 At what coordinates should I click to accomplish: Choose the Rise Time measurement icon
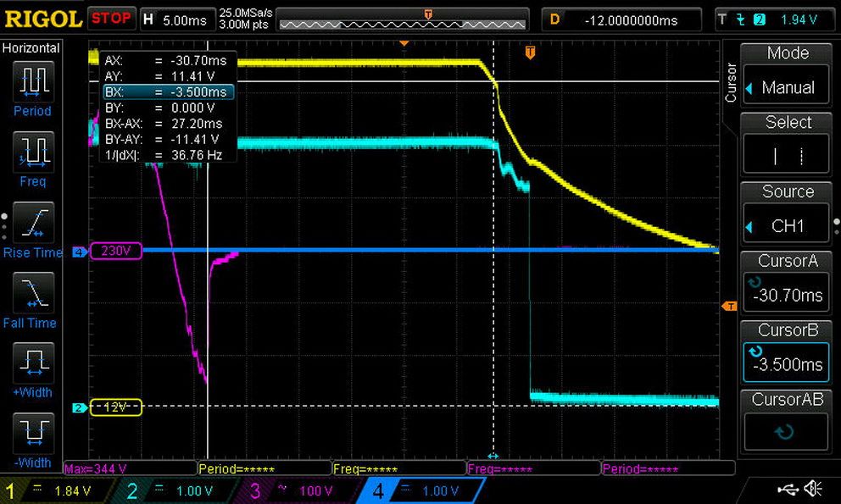pyautogui.click(x=33, y=223)
